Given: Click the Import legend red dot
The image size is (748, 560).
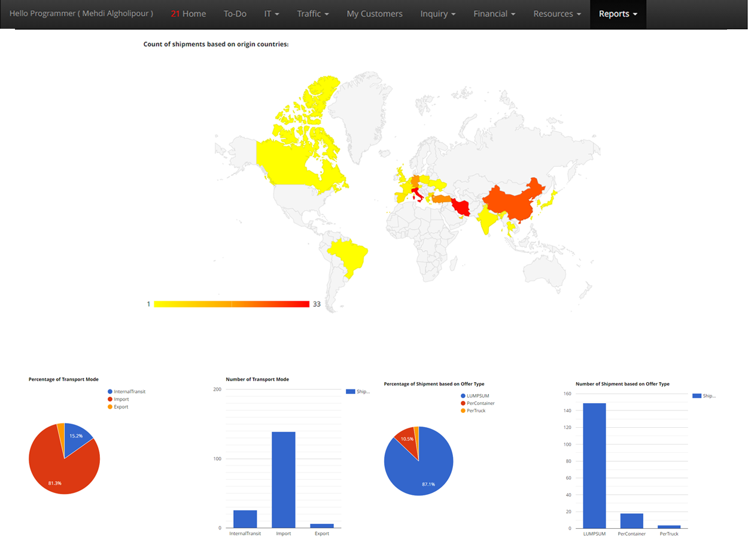Looking at the screenshot, I should pos(110,399).
